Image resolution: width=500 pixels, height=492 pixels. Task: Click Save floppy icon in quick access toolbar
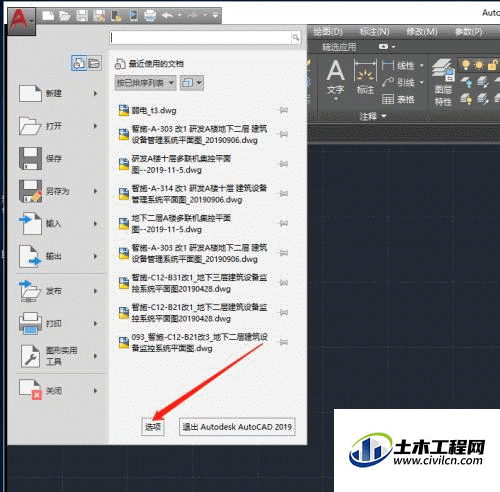tap(82, 16)
